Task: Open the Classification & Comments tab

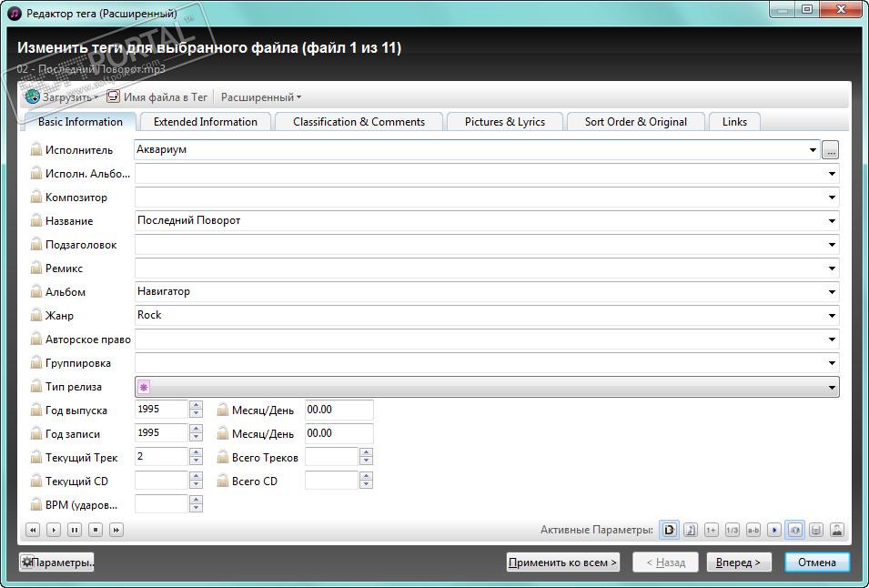Action: (x=359, y=122)
